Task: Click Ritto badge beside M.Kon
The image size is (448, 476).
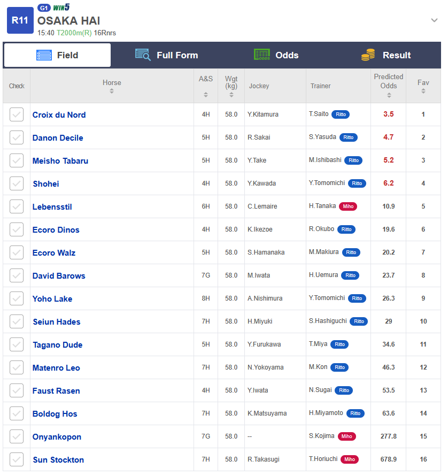Action: pos(339,367)
